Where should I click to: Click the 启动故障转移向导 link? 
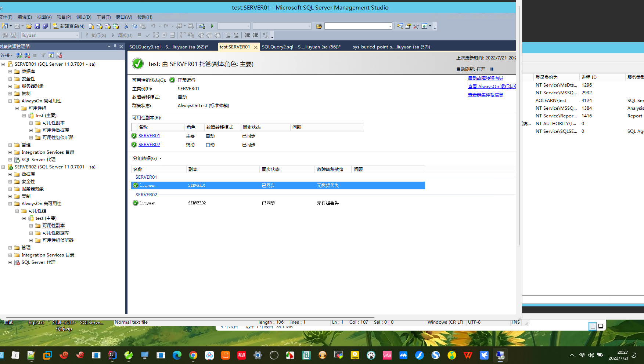[485, 78]
